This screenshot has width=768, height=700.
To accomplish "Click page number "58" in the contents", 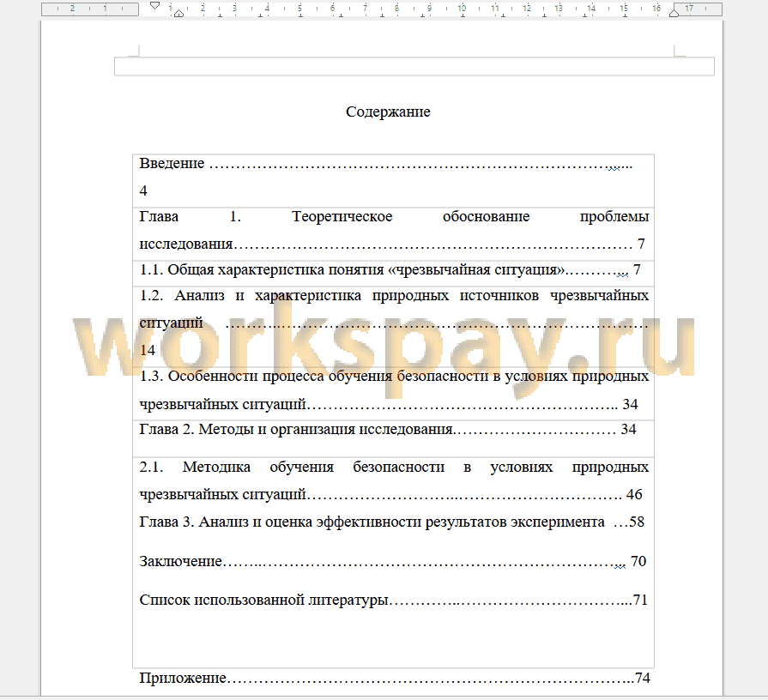I will [637, 522].
